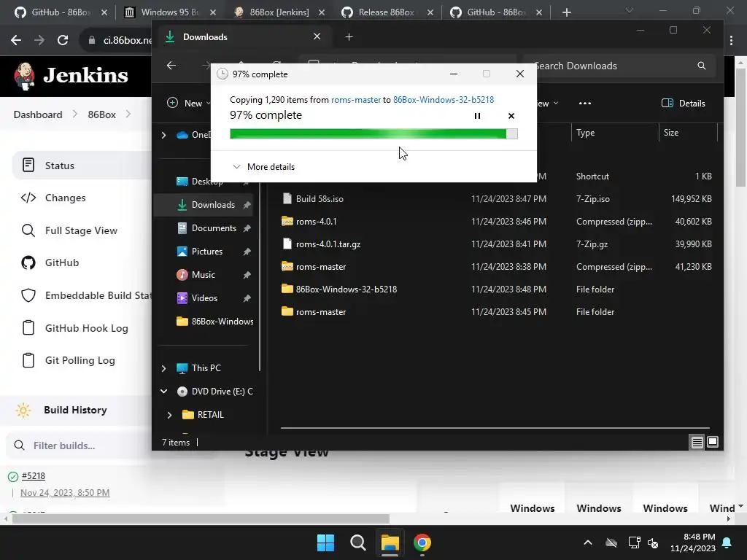747x560 pixels.
Task: Open the See more ellipsis menu
Action: 584,104
